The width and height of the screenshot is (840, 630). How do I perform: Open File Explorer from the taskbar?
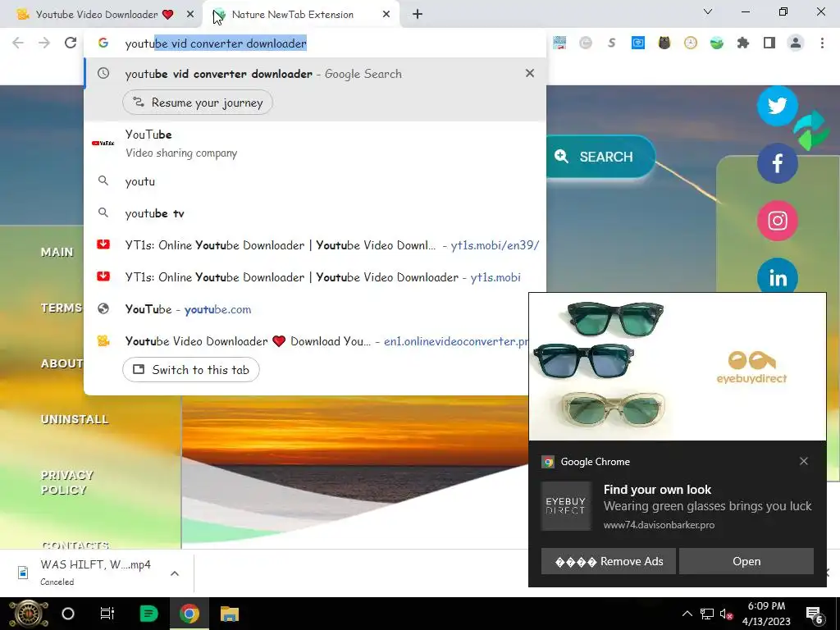tap(230, 614)
